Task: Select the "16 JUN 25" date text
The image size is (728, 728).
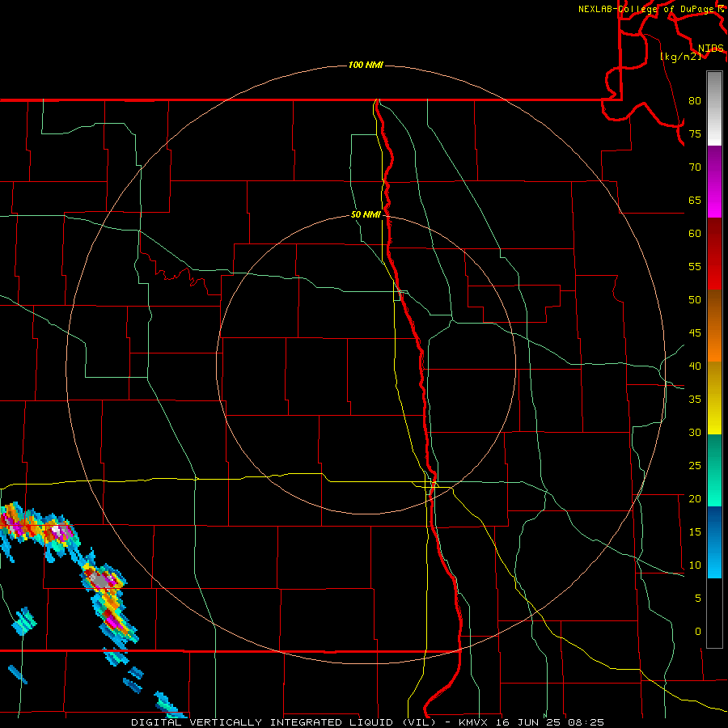Action: coord(528,722)
